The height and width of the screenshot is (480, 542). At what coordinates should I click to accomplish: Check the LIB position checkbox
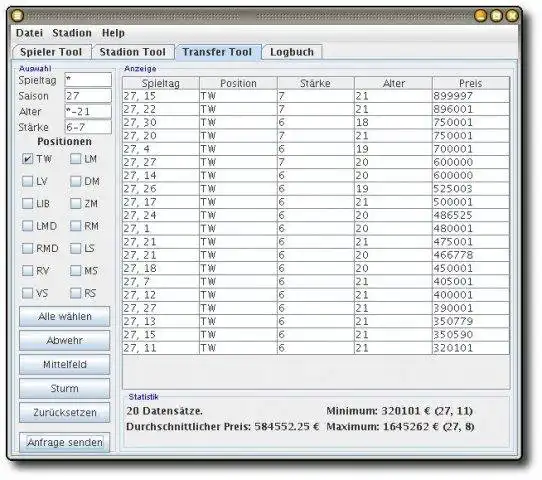[27, 204]
